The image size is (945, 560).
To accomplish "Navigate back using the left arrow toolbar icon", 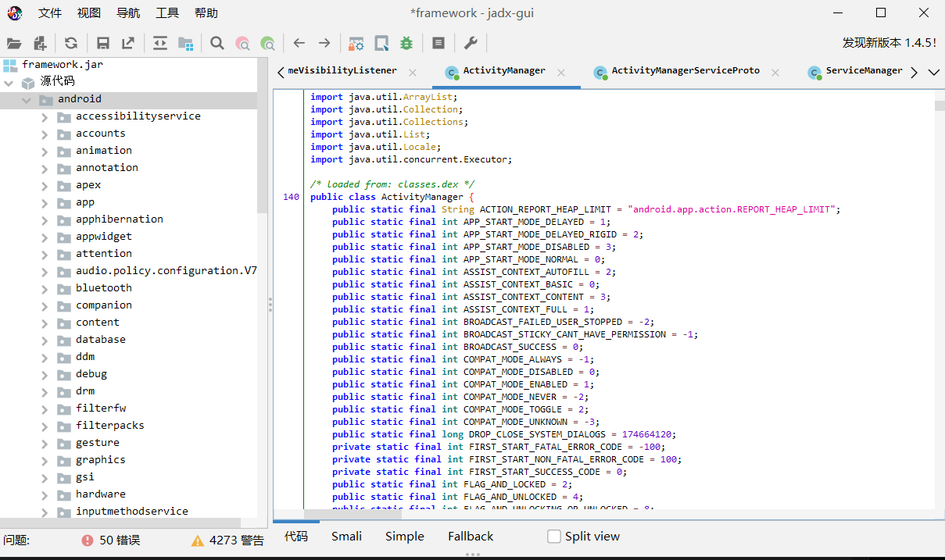I will click(298, 43).
